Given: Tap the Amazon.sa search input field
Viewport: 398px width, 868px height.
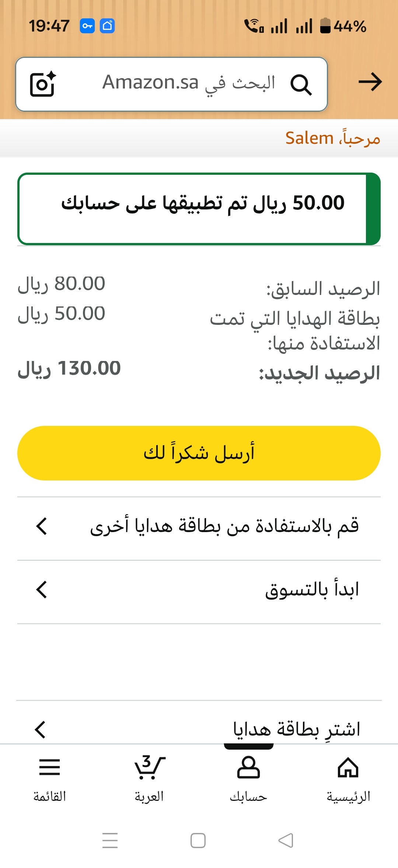Looking at the screenshot, I should click(188, 83).
